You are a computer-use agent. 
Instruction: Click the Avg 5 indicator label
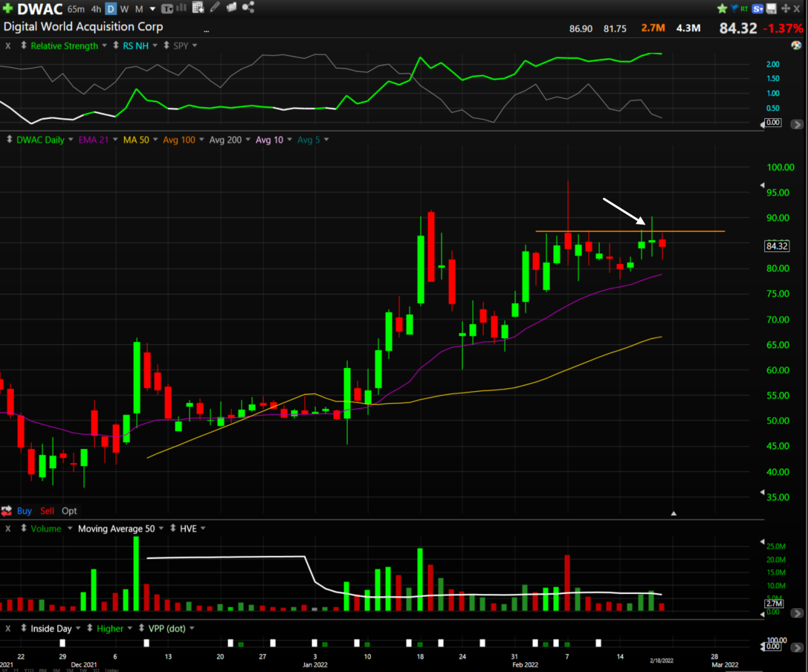pyautogui.click(x=308, y=140)
